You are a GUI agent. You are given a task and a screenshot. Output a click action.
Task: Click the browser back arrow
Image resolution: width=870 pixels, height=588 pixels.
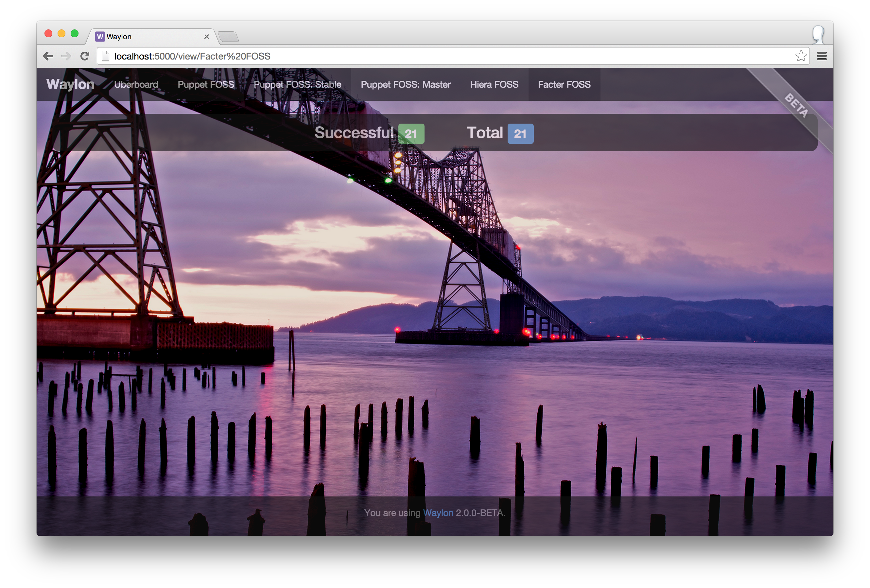pos(48,56)
